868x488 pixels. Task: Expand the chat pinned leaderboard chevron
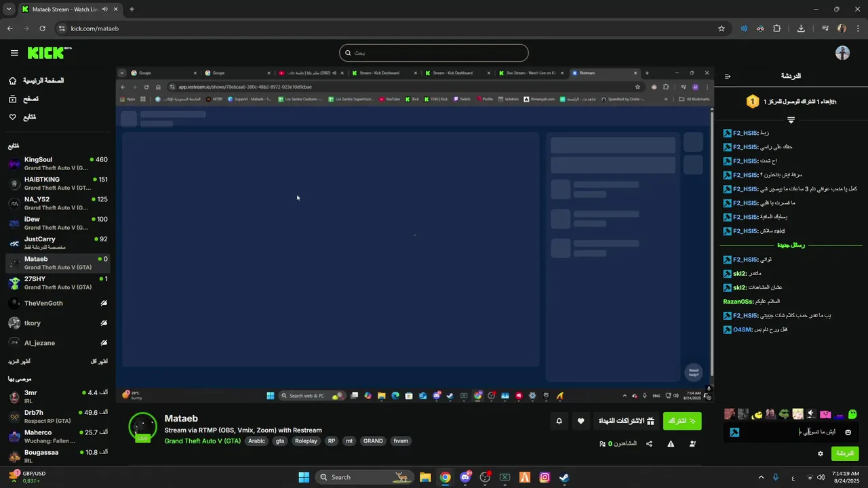click(x=791, y=120)
